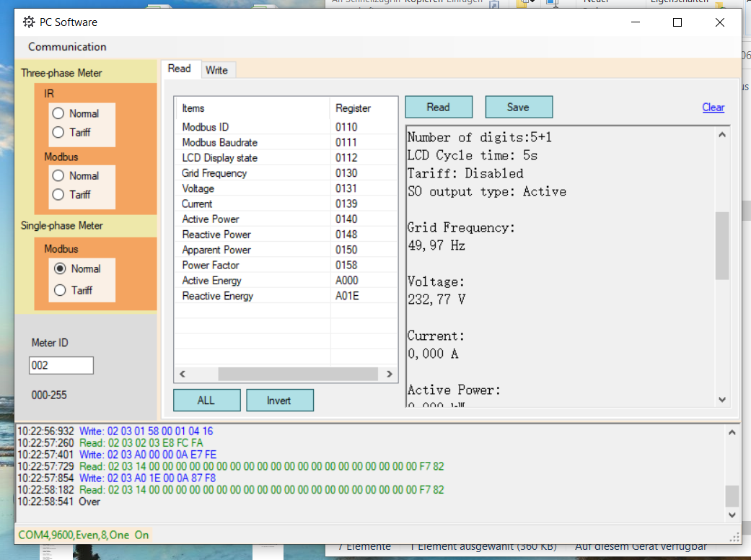This screenshot has height=560, width=751.
Task: Switch to the Write tab
Action: (216, 70)
